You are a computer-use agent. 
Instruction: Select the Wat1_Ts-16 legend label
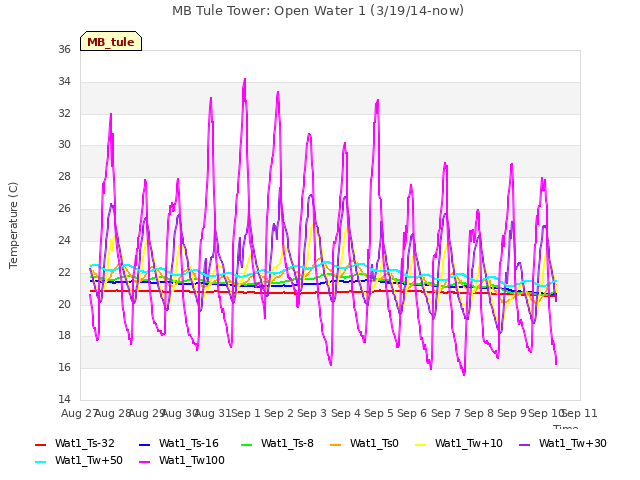(x=189, y=443)
